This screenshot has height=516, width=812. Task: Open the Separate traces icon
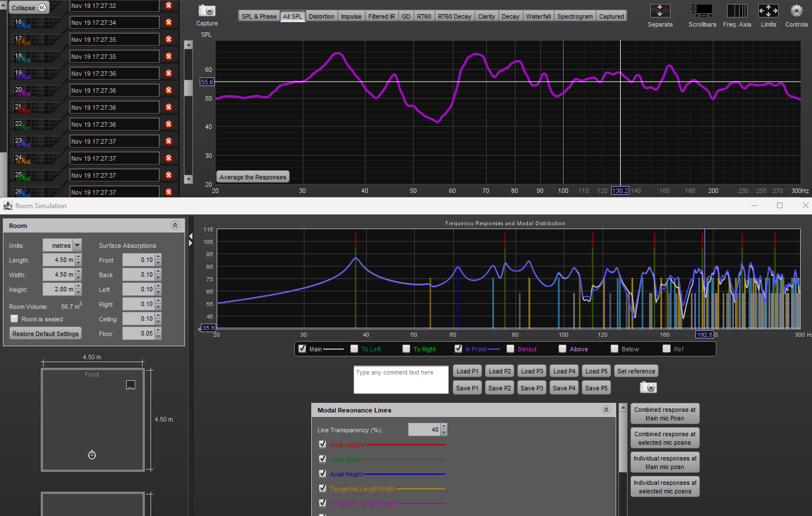[x=660, y=11]
